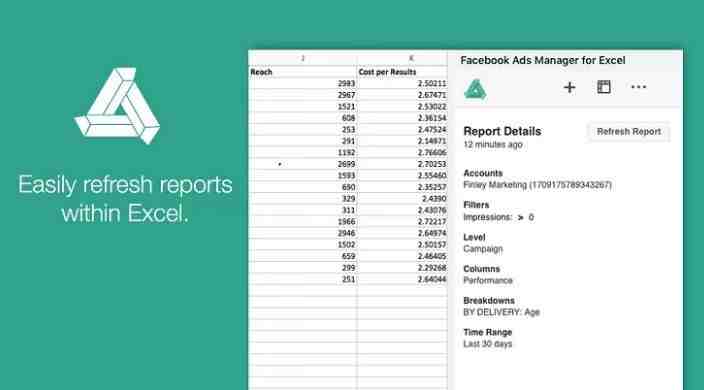Image resolution: width=704 pixels, height=390 pixels.
Task: Select column J header
Action: [x=303, y=58]
